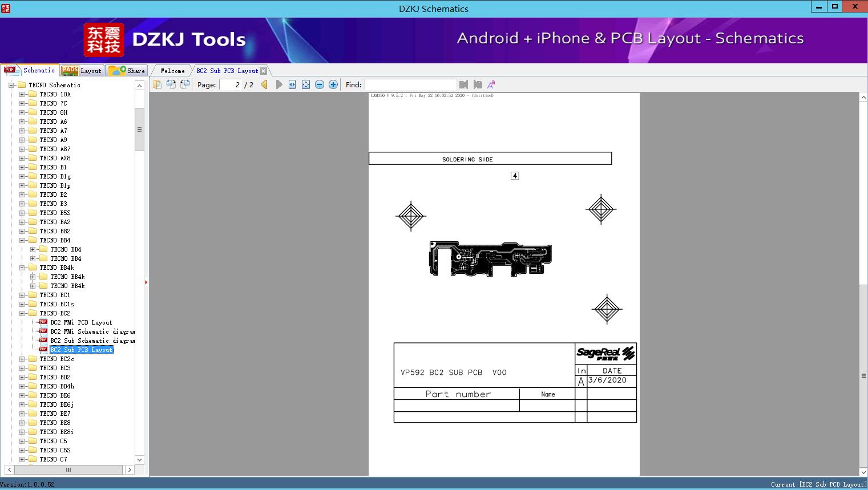Expand the TECNO BD4h folder

(22, 386)
